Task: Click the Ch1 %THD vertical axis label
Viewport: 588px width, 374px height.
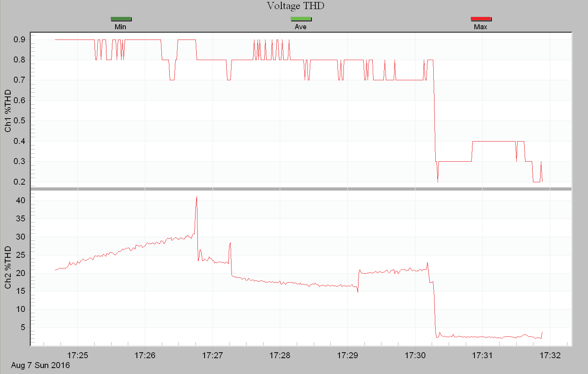Action: tap(8, 111)
